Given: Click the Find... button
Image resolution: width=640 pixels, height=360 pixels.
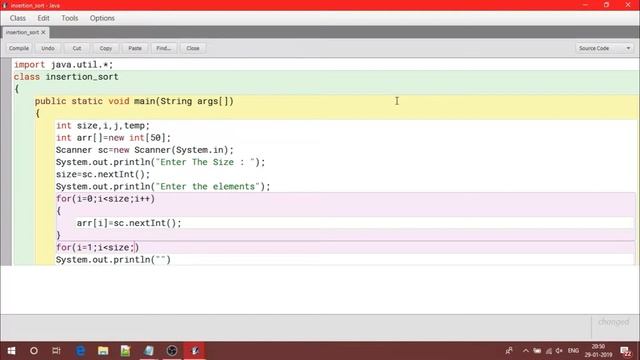Looking at the screenshot, I should click(164, 48).
